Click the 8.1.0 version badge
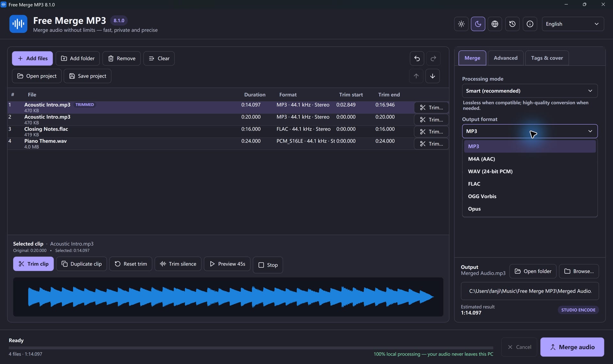The width and height of the screenshot is (613, 364). 119,20
